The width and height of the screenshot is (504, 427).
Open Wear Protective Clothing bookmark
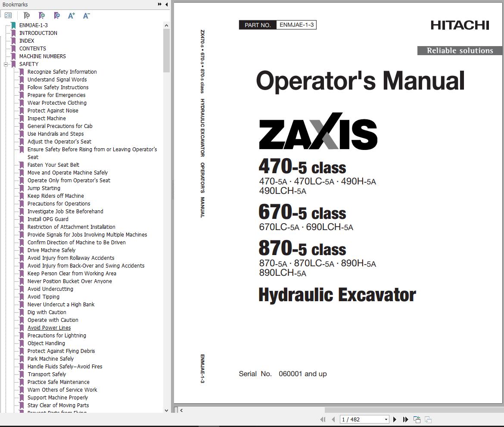57,103
